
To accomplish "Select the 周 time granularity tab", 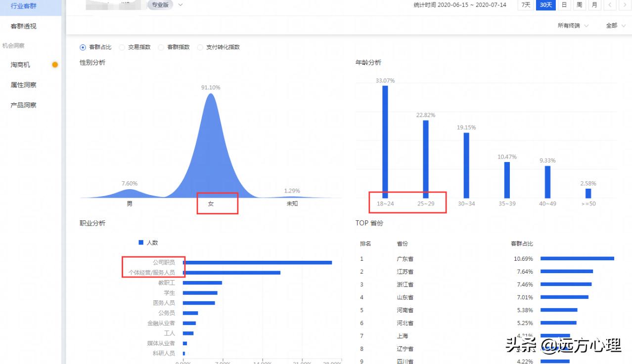I will (x=579, y=5).
